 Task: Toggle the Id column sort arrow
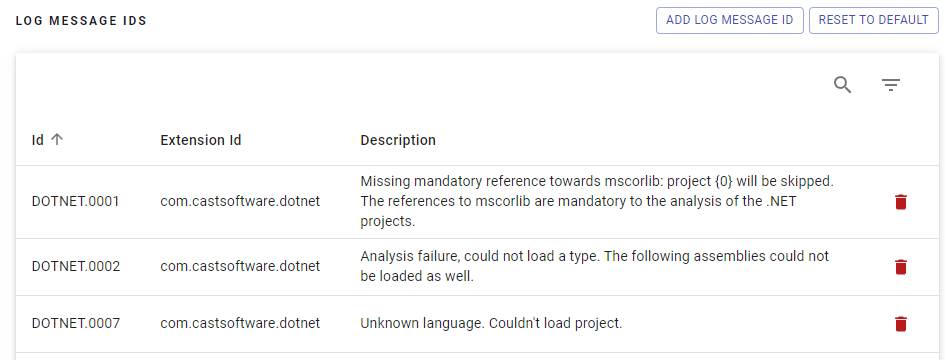click(x=57, y=140)
